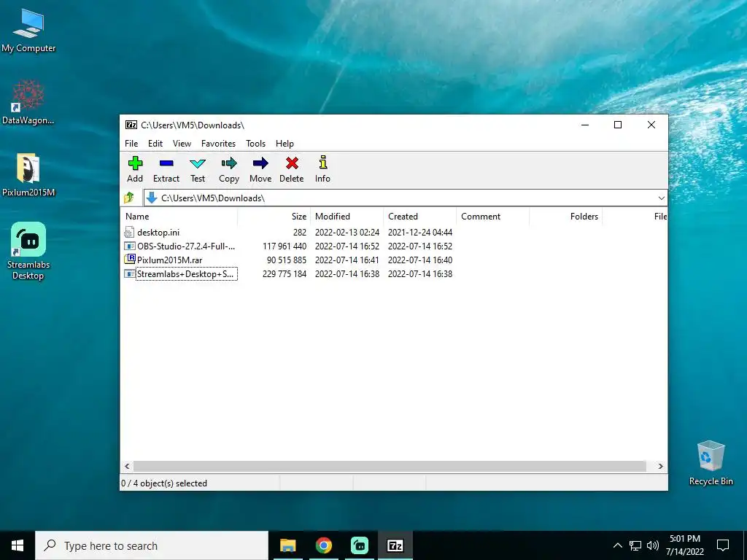Image resolution: width=747 pixels, height=560 pixels.
Task: Click the horizontal scrollbar track
Action: [x=390, y=466]
